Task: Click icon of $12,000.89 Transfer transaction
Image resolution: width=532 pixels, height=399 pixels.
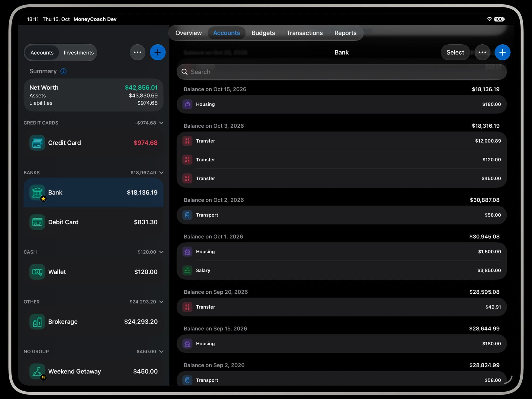Action: 187,141
